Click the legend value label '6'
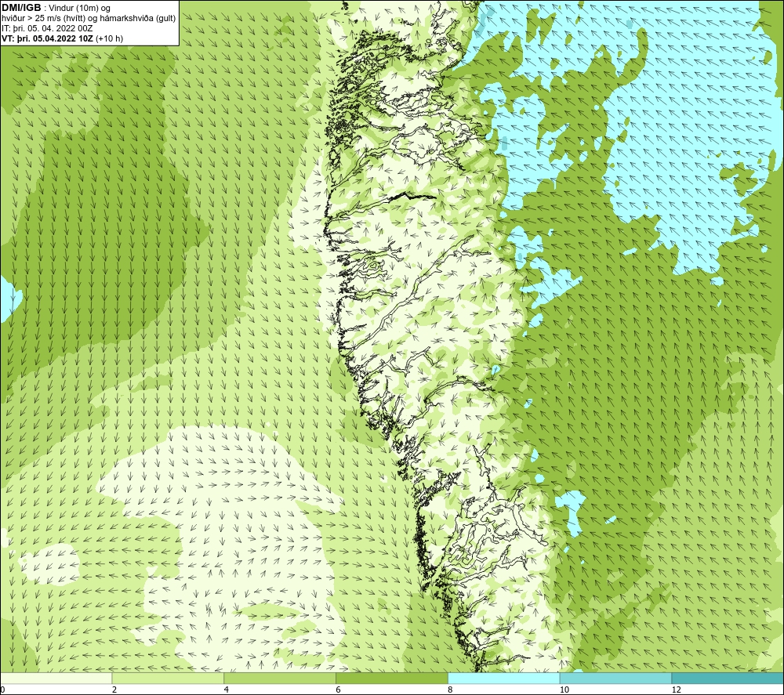Image resolution: width=784 pixels, height=695 pixels. [339, 690]
